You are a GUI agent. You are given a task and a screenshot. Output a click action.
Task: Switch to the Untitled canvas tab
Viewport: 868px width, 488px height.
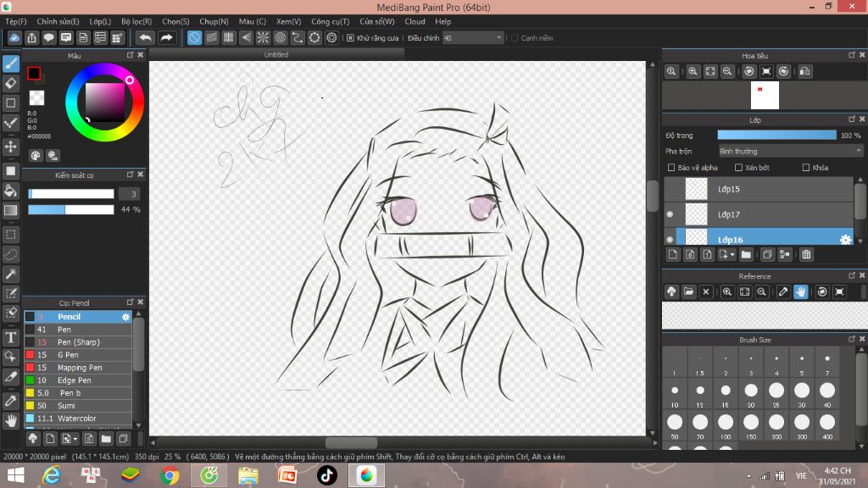(276, 55)
